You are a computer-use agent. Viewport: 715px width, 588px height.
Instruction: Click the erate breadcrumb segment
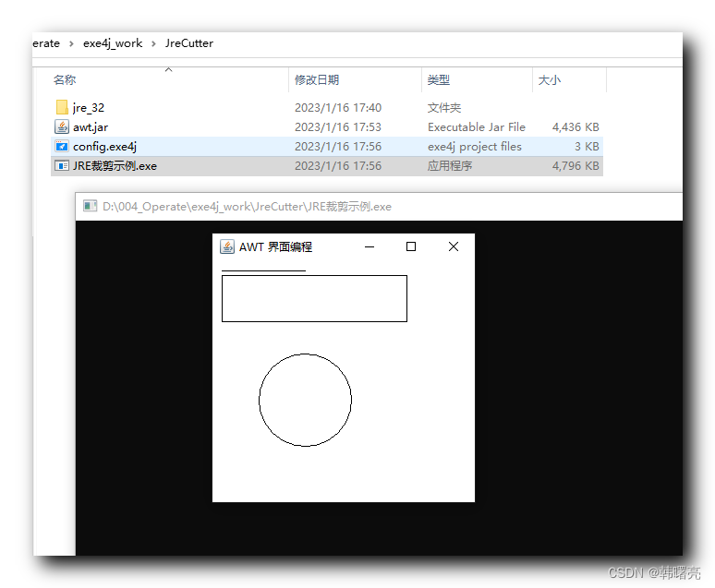pyautogui.click(x=46, y=43)
